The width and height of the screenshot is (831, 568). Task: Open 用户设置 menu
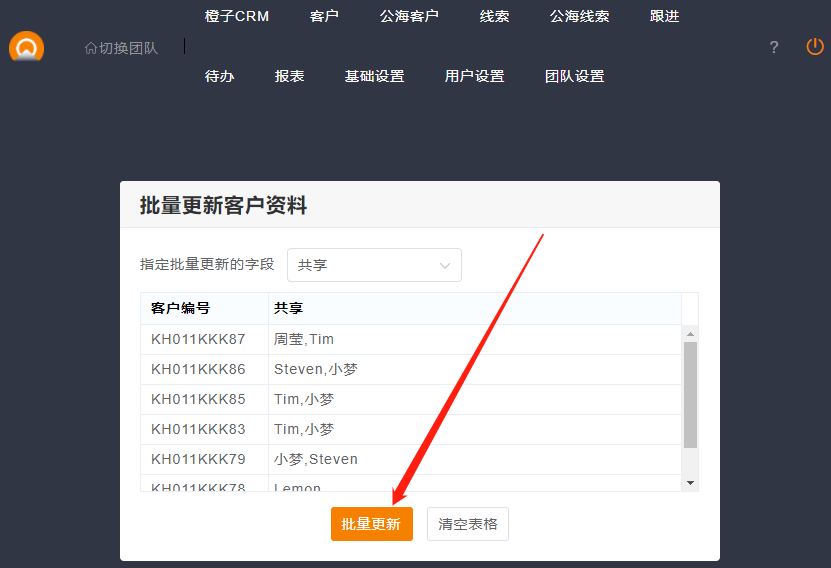474,76
